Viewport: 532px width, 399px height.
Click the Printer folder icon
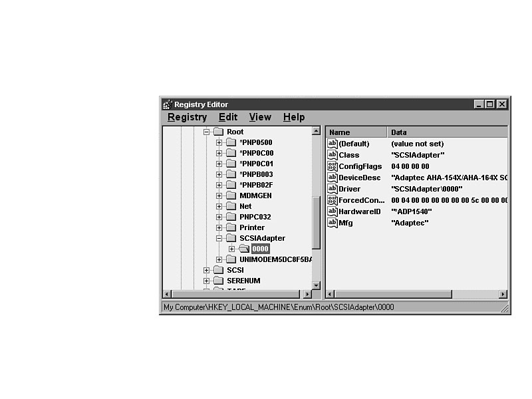231,227
